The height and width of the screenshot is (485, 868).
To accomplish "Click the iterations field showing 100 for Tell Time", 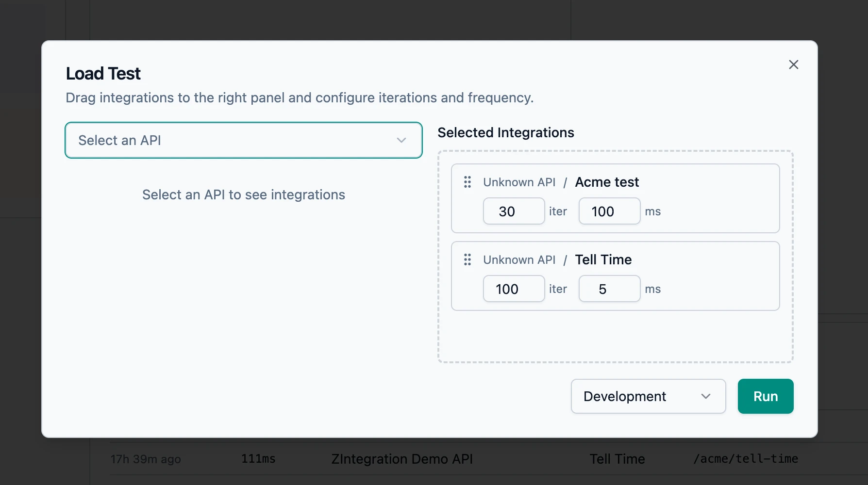I will tap(514, 289).
